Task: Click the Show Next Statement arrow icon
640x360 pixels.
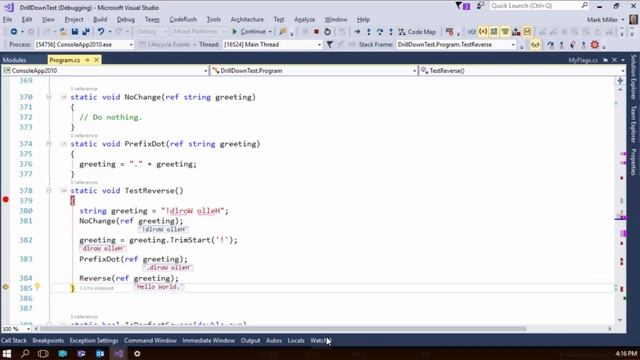Action: tap(357, 31)
